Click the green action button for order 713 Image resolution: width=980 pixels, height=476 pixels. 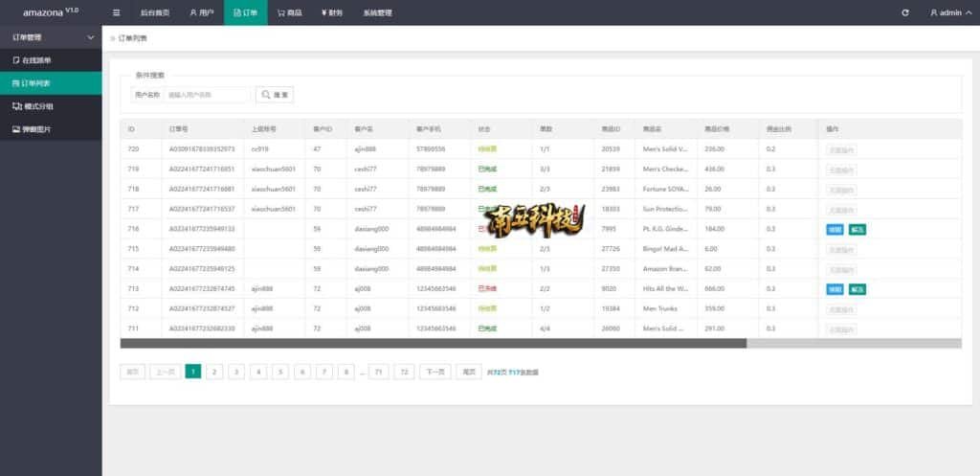(857, 289)
